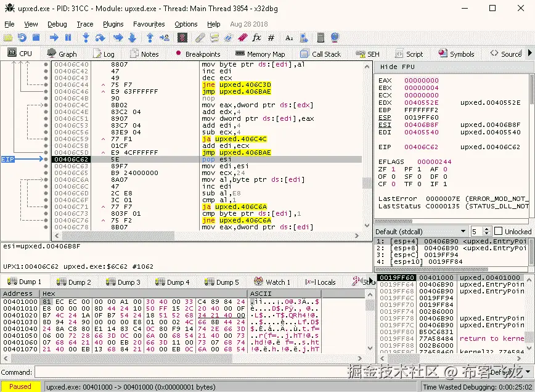Check for updates globe icon

(335, 38)
